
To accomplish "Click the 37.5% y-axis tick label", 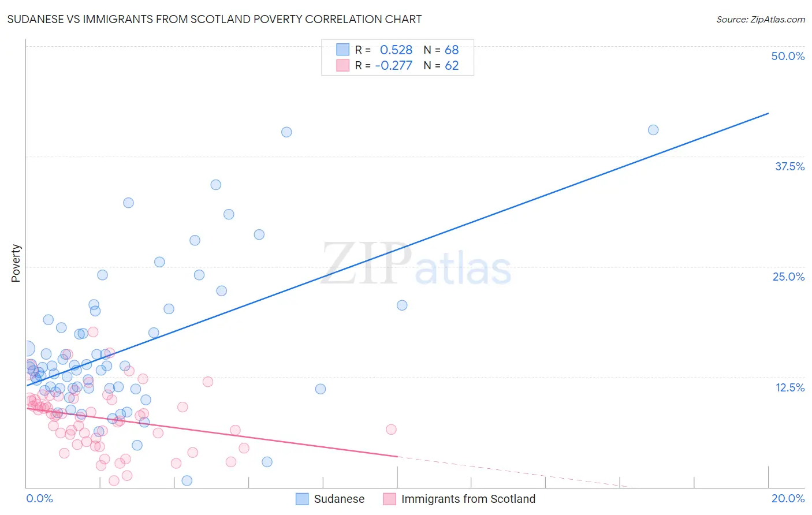I will coord(789,166).
